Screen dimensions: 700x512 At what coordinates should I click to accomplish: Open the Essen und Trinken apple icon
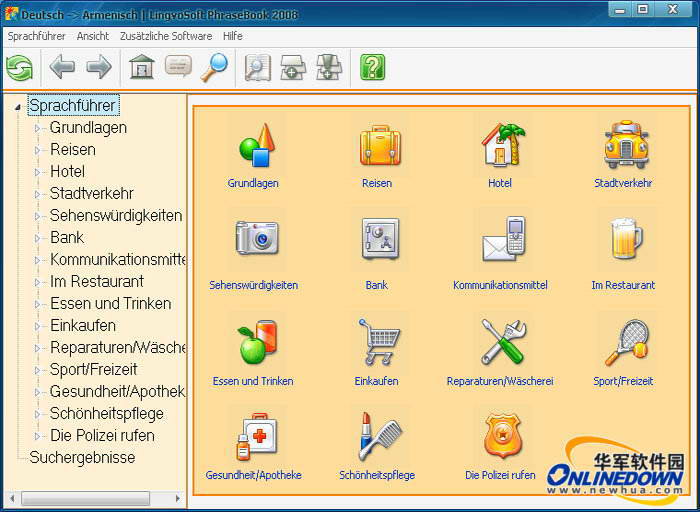tap(257, 341)
